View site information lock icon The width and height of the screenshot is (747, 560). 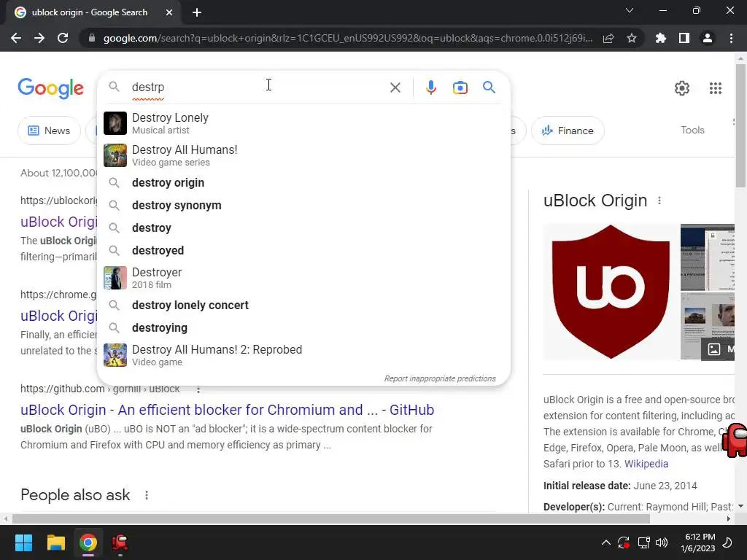(92, 38)
